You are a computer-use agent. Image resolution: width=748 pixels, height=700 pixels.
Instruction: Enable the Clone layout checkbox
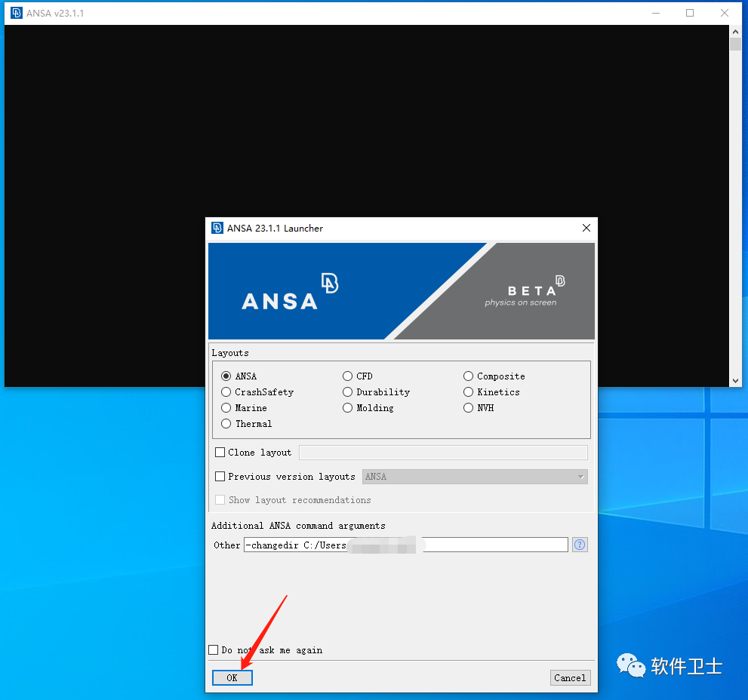(220, 452)
